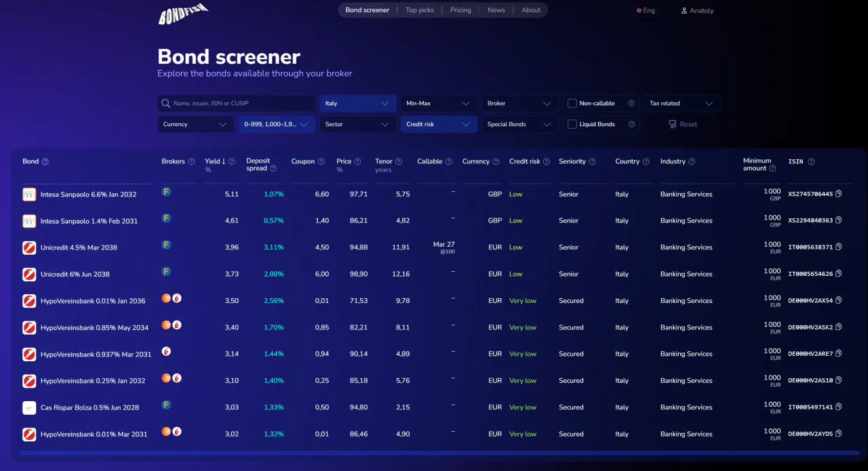Copy ISIN XS2745706445

pos(839,194)
